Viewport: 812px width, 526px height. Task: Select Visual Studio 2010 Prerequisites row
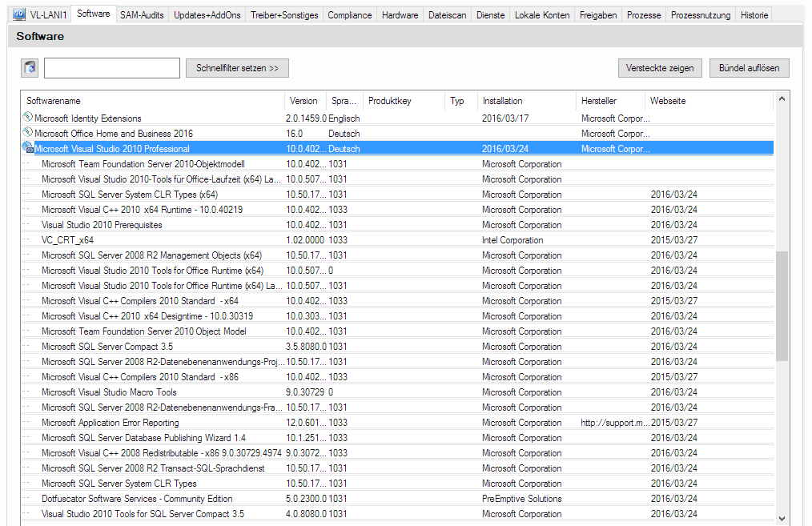click(x=398, y=225)
